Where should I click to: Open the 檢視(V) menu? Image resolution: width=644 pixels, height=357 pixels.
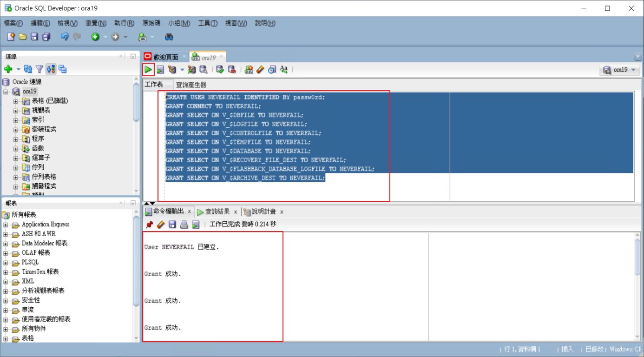[x=67, y=23]
